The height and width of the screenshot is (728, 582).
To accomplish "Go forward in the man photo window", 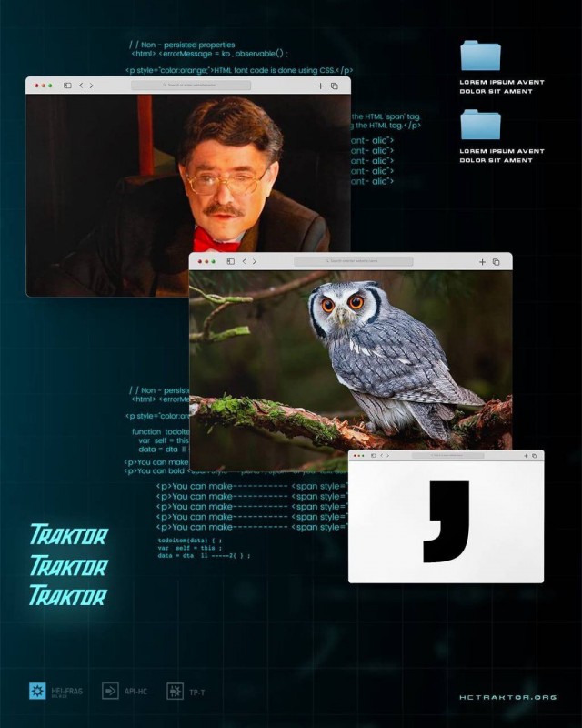I will 92,86.
